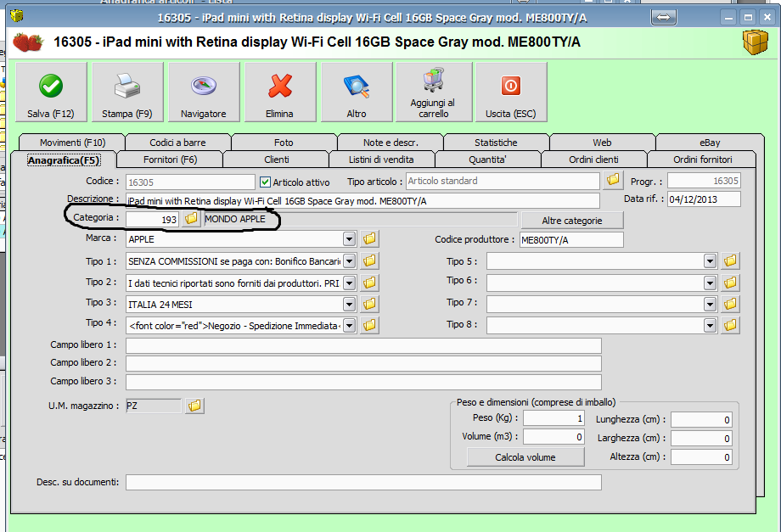Save the article with Salva (F12)

point(51,92)
